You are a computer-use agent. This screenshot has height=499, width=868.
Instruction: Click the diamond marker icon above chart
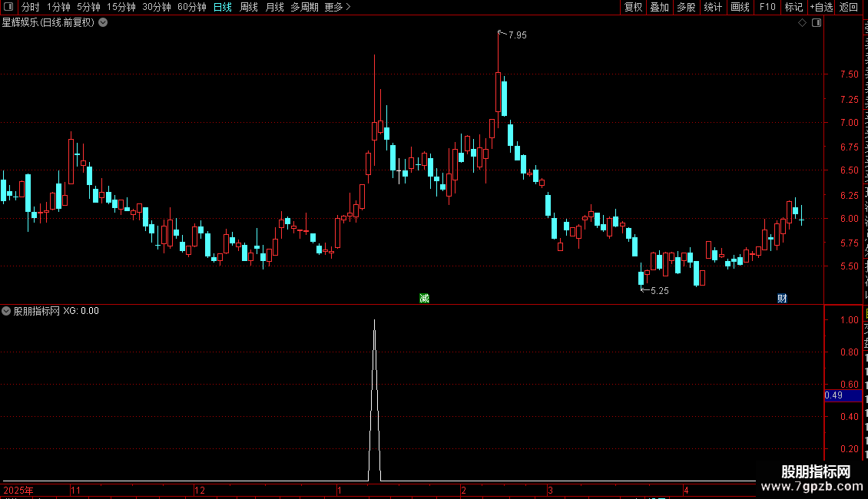[802, 23]
